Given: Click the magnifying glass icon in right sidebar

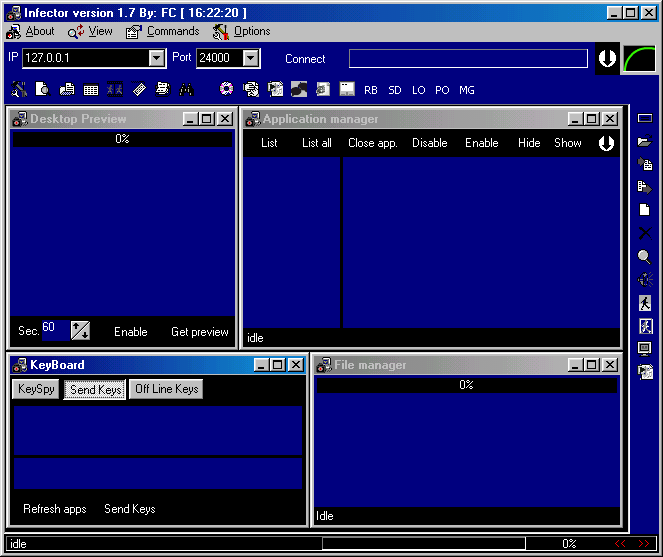Looking at the screenshot, I should pos(645,257).
